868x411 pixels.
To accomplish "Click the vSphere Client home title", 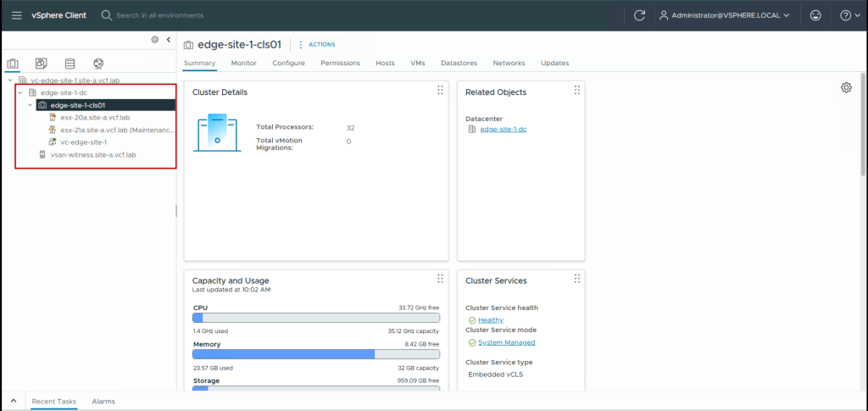I will (58, 15).
